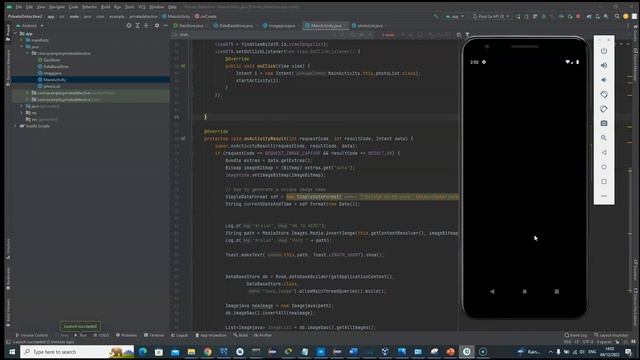The image size is (640, 360).
Task: Expand the manifests folder node
Action: pos(22,40)
